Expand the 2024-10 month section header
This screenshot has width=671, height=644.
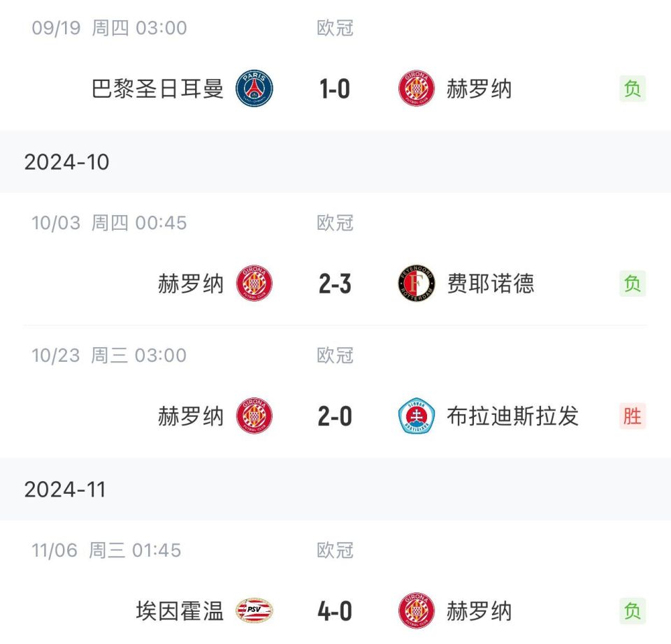[x=66, y=161]
